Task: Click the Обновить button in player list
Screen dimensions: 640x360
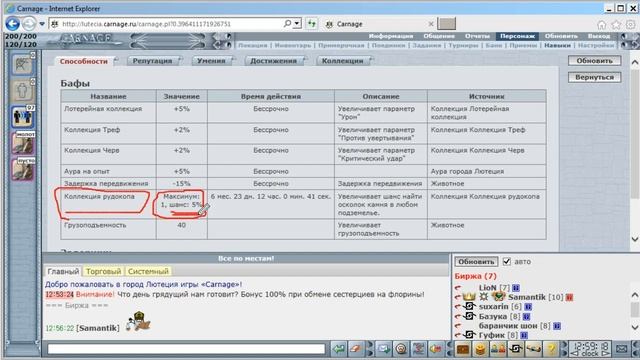Action: 476,262
